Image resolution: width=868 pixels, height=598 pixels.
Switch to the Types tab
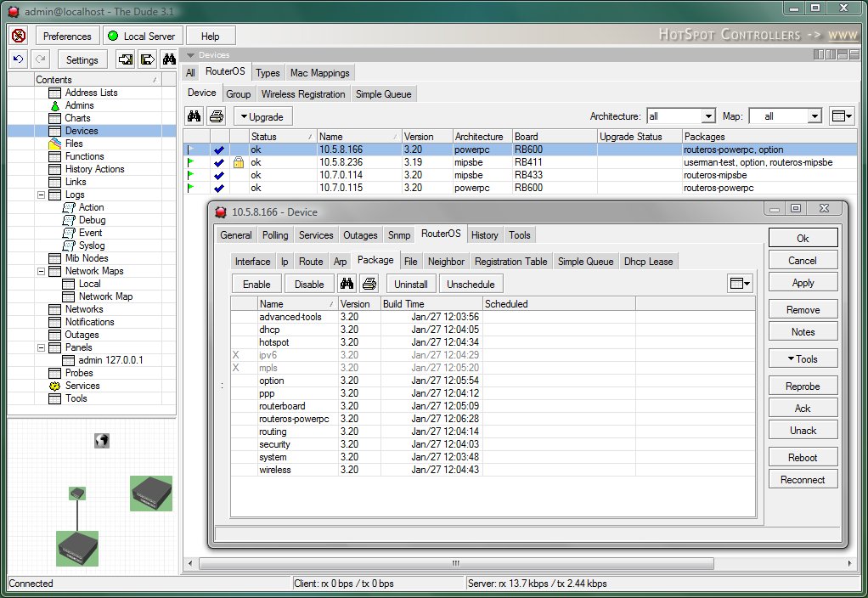tap(268, 73)
